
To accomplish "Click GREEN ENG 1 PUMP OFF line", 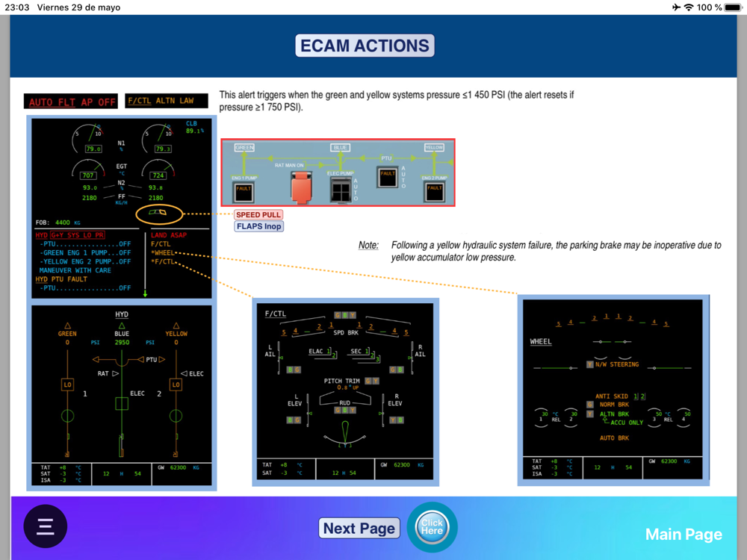I will (x=85, y=253).
